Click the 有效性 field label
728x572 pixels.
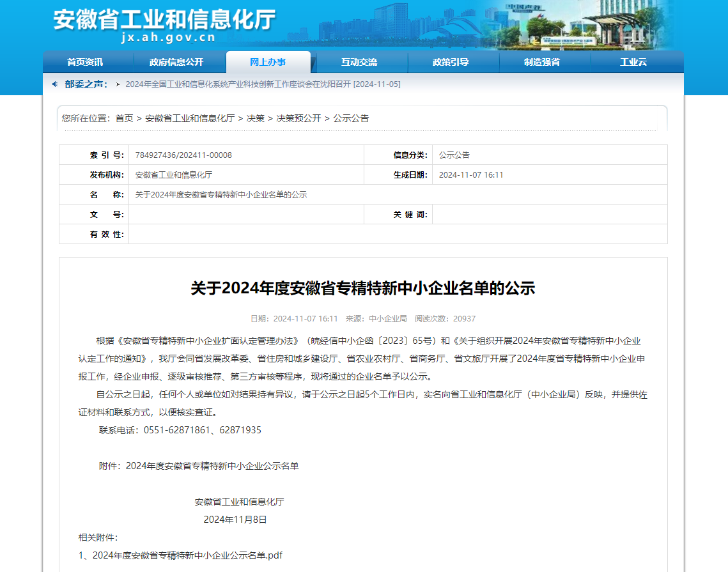coord(107,235)
